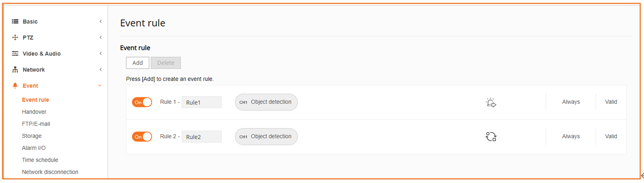Click the PTZ move-arrows icon
644x183 pixels.
click(x=15, y=37)
